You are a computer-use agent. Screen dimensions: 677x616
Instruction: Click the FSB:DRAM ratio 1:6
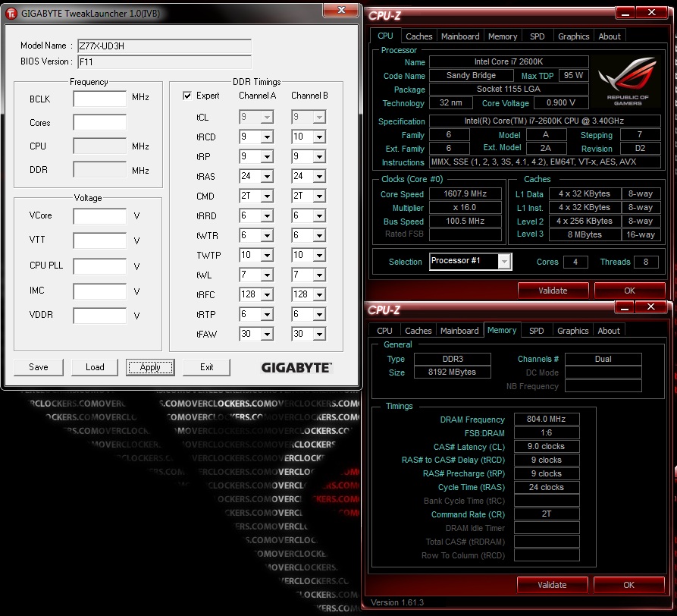(x=547, y=433)
